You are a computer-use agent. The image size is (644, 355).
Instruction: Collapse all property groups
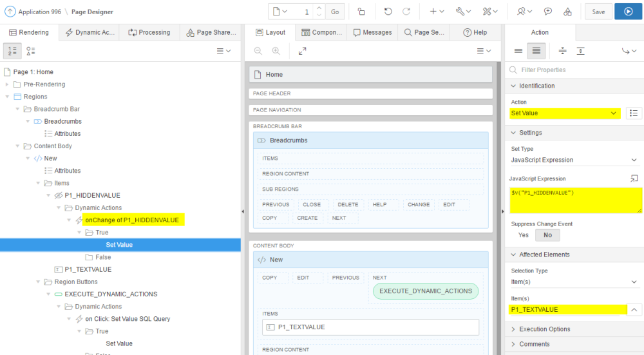click(563, 51)
